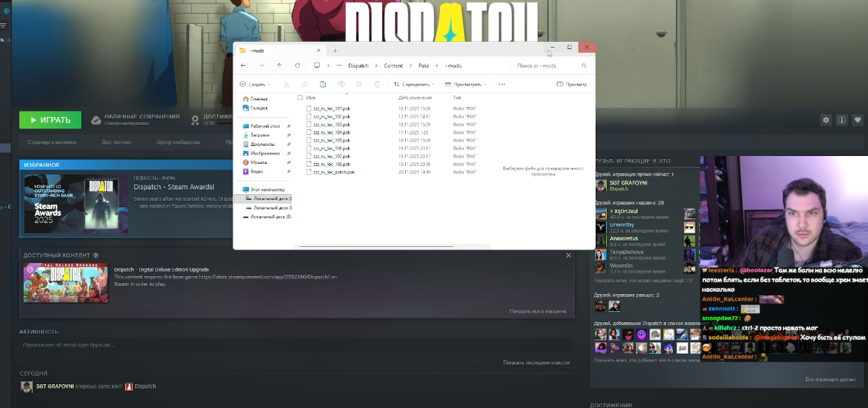The image size is (868, 408).
Task: Click the Доступный контент help question icon
Action: (x=96, y=256)
